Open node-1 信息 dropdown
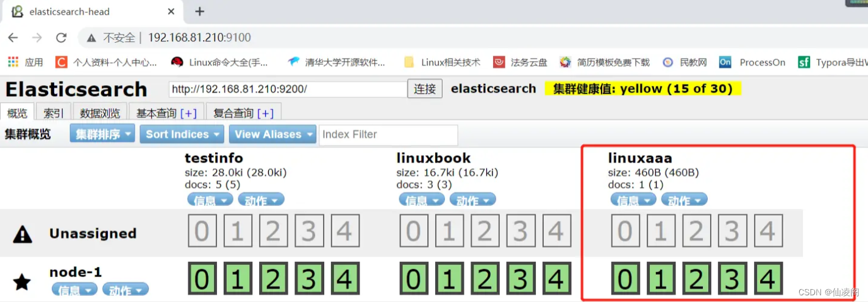 tap(74, 289)
